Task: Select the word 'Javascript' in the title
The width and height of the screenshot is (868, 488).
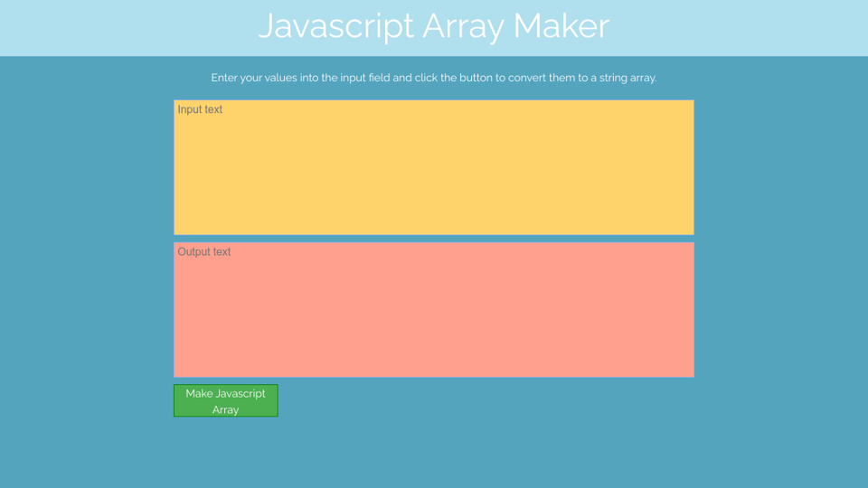Action: point(335,26)
